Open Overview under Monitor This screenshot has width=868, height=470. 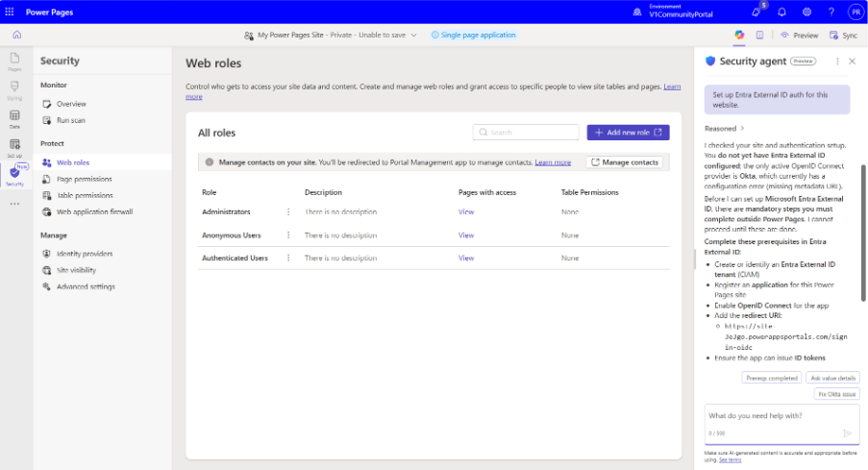pyautogui.click(x=71, y=104)
